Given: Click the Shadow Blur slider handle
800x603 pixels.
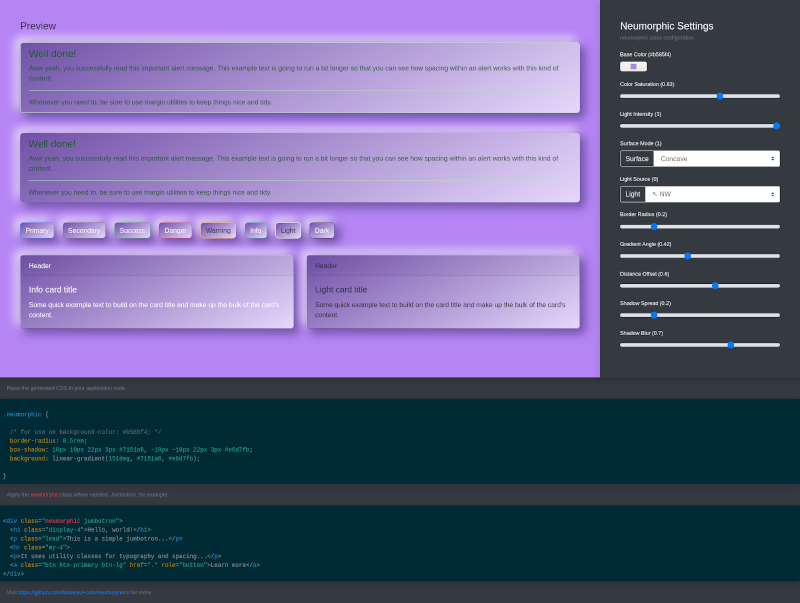Looking at the screenshot, I should pos(731,345).
